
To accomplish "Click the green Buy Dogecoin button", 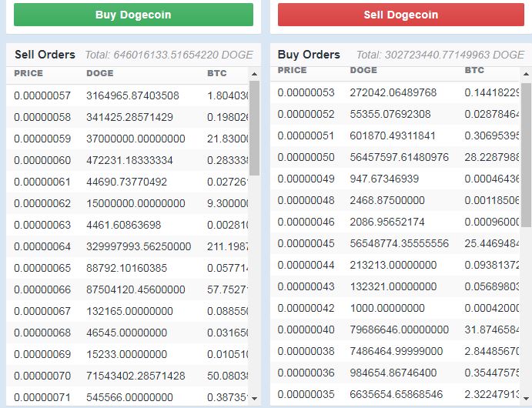I will pos(133,15).
